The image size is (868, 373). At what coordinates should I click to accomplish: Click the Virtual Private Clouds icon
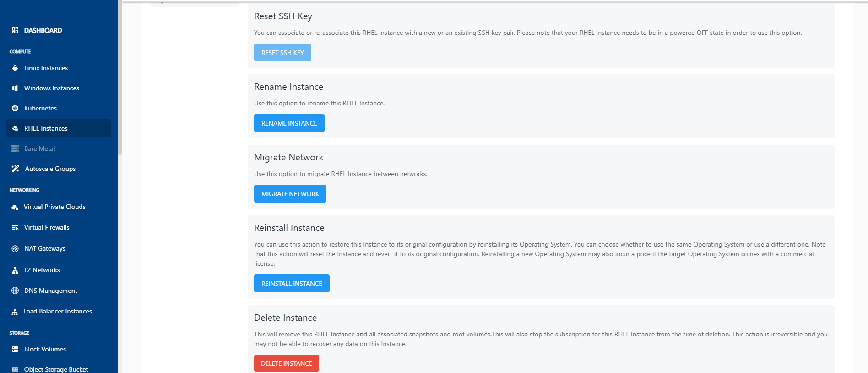point(15,207)
